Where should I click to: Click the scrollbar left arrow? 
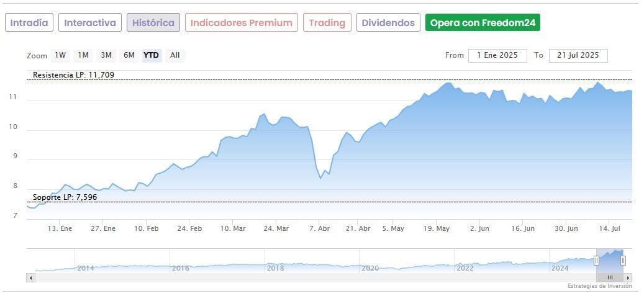(x=30, y=277)
